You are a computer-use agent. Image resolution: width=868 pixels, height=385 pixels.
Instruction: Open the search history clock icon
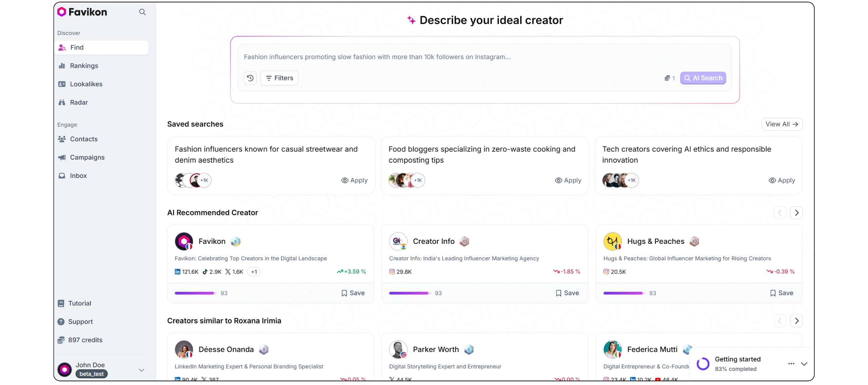[250, 78]
